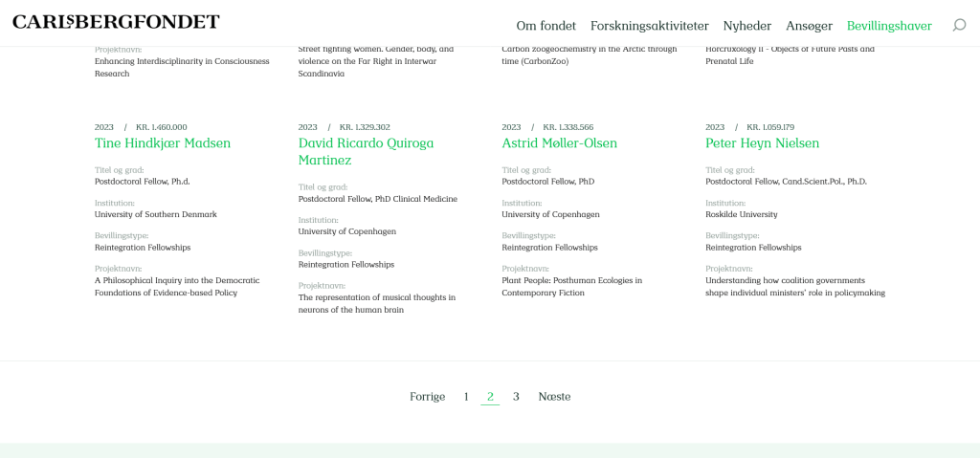Viewport: 980px width, 458px height.
Task: Go to the Nyheder menu item
Action: 747,26
